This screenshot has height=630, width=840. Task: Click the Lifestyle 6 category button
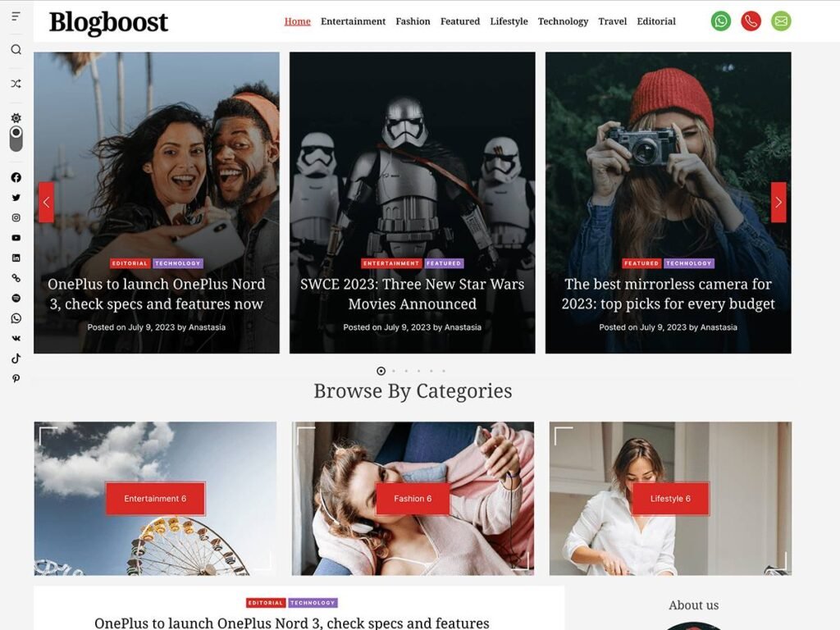tap(670, 498)
